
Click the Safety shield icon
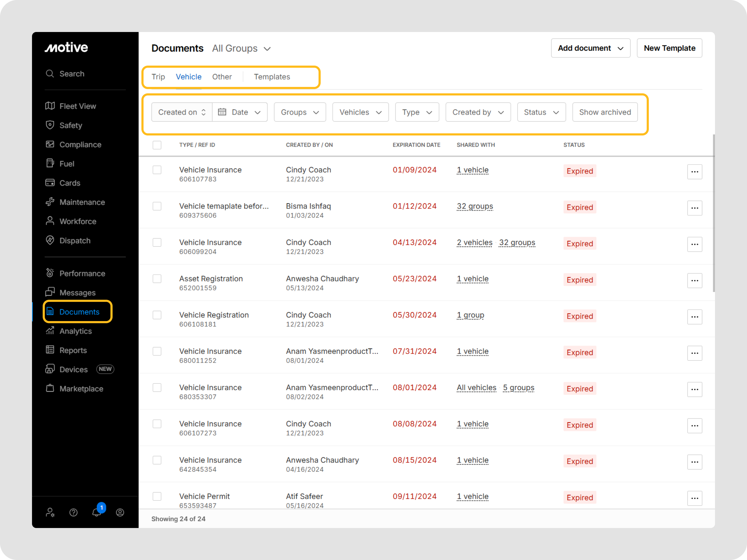[50, 125]
